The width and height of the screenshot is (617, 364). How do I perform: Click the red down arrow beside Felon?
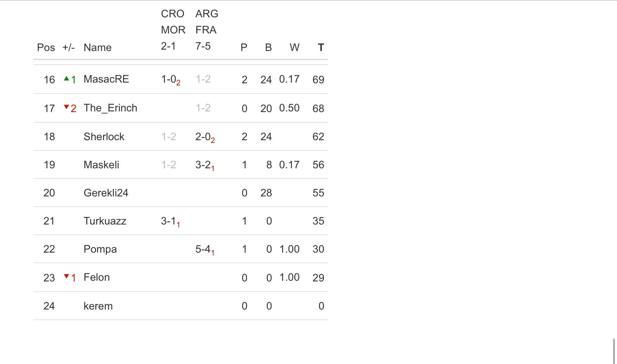tap(66, 277)
